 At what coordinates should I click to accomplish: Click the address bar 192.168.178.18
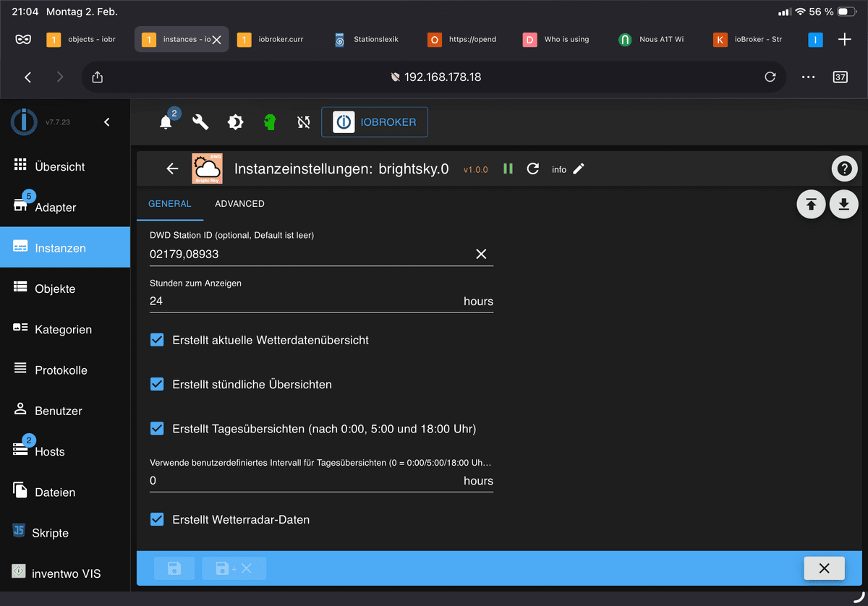435,77
